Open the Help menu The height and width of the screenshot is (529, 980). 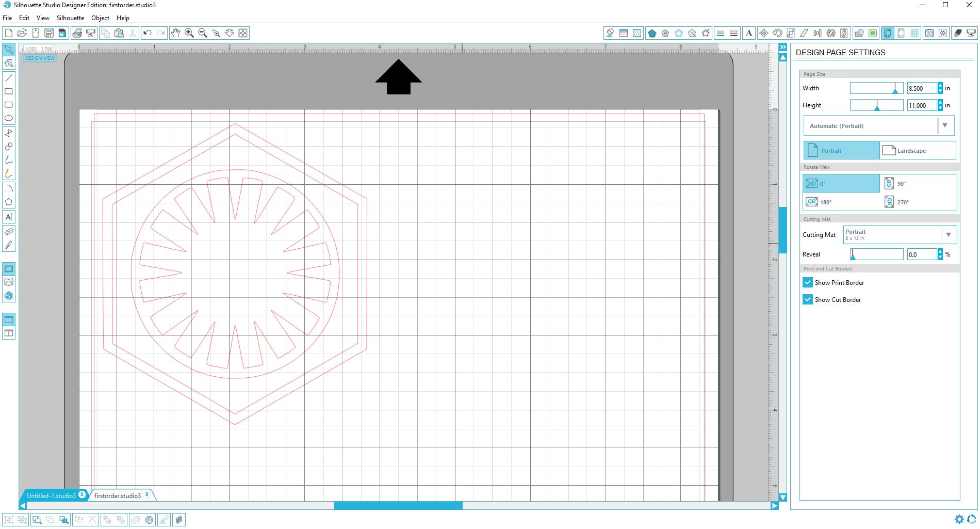point(123,18)
